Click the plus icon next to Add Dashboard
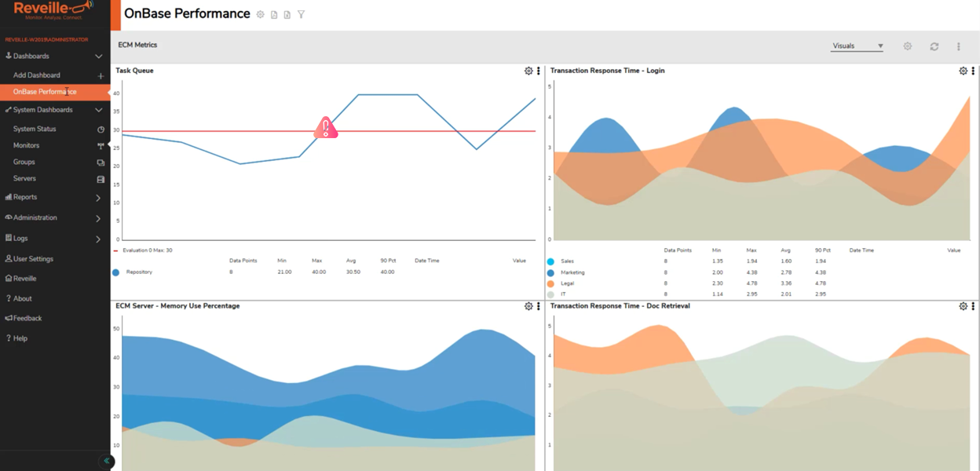Viewport: 980px width, 471px height. pyautogui.click(x=101, y=76)
